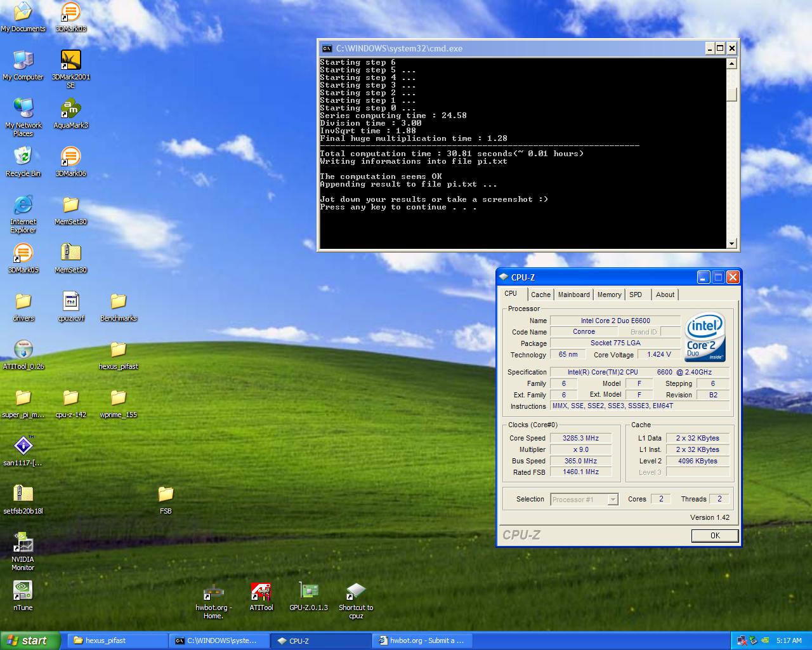Click the system tray clock 5:17 AM
This screenshot has width=812, height=650.
coord(789,640)
